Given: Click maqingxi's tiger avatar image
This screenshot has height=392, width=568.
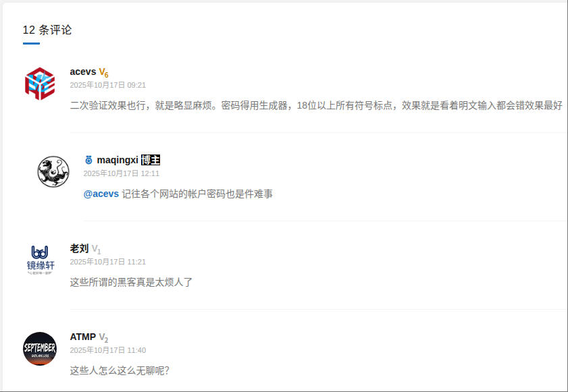Looking at the screenshot, I should click(53, 171).
